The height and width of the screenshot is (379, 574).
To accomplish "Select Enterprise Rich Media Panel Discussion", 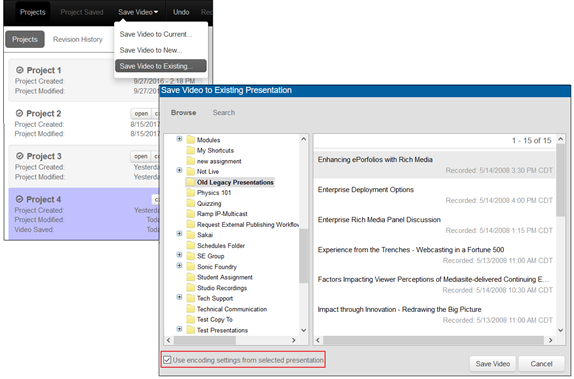I will tap(435, 225).
